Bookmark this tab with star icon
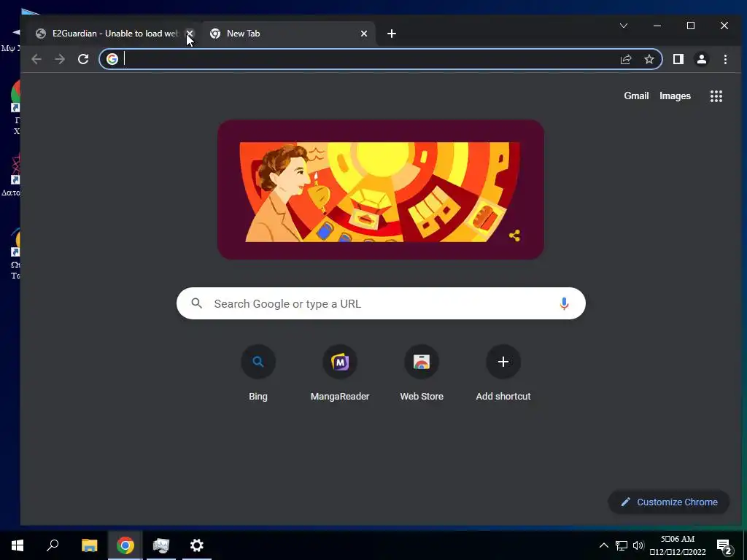 (x=649, y=59)
